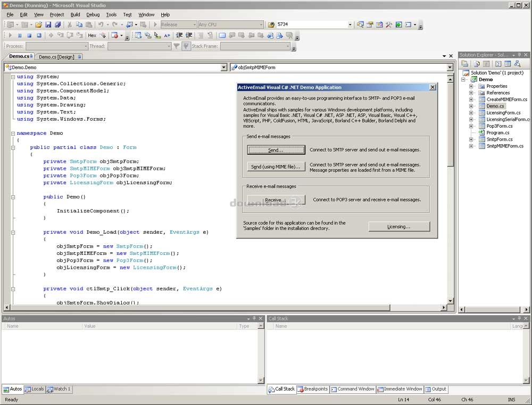Click the Send... button in the demo dialog
532x405 pixels.
click(276, 150)
